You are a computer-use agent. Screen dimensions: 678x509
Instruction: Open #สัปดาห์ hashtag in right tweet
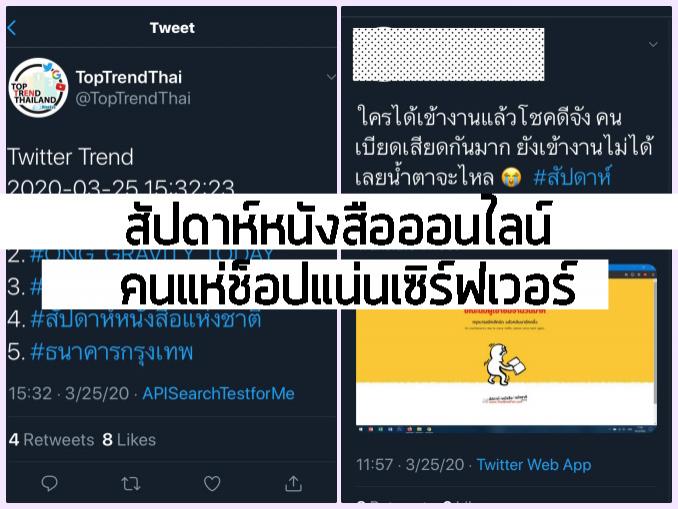pos(572,177)
